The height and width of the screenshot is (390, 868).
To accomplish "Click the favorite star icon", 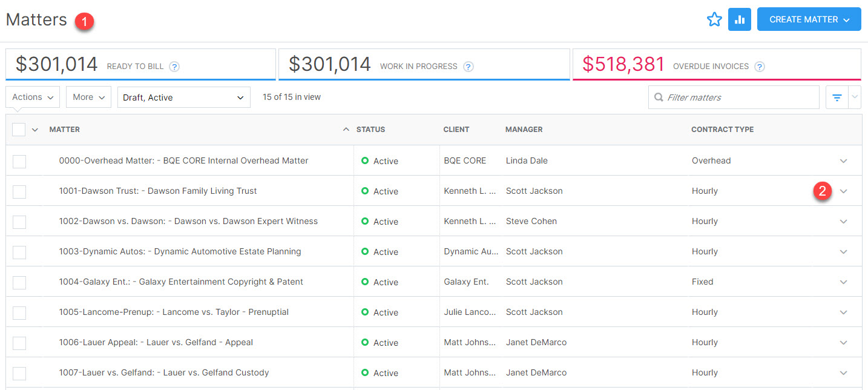I will coord(714,20).
